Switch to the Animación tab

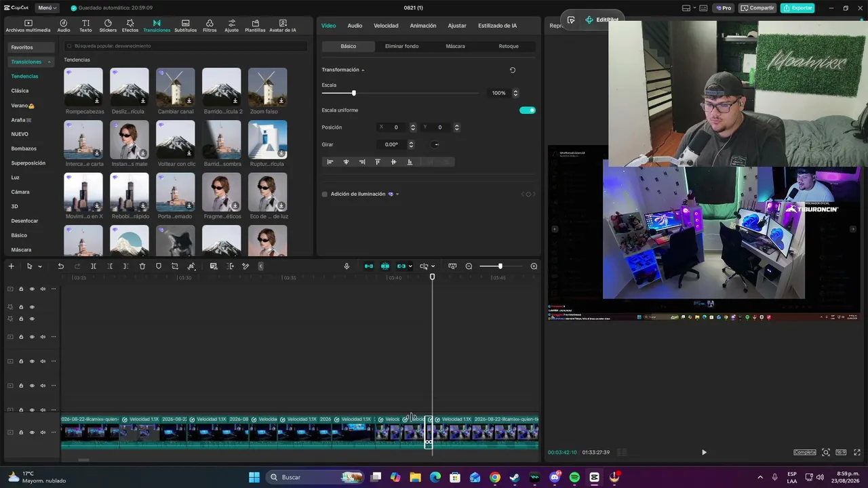423,26
